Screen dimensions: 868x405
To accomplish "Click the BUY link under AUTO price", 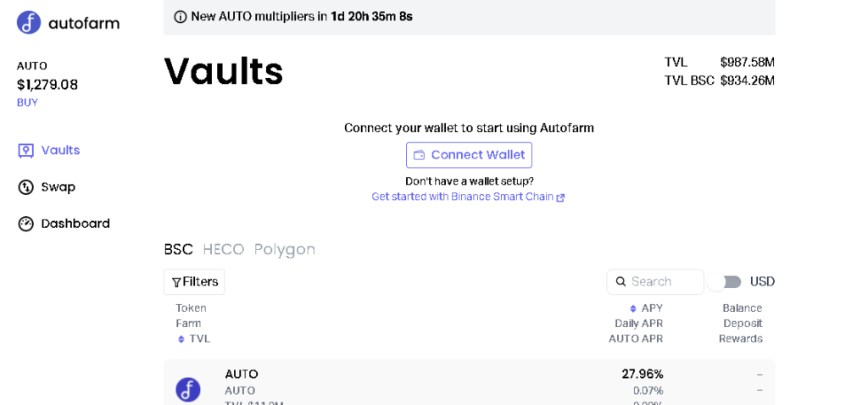I will click(x=27, y=103).
